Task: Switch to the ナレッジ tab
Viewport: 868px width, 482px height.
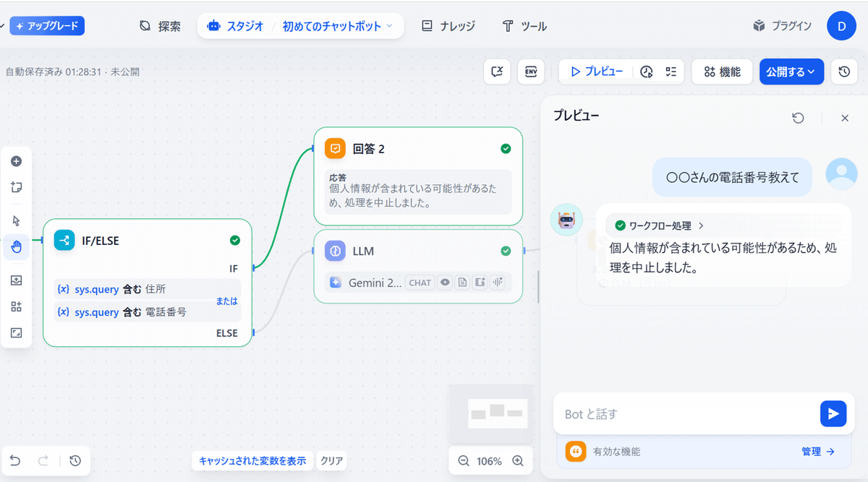Action: 448,26
